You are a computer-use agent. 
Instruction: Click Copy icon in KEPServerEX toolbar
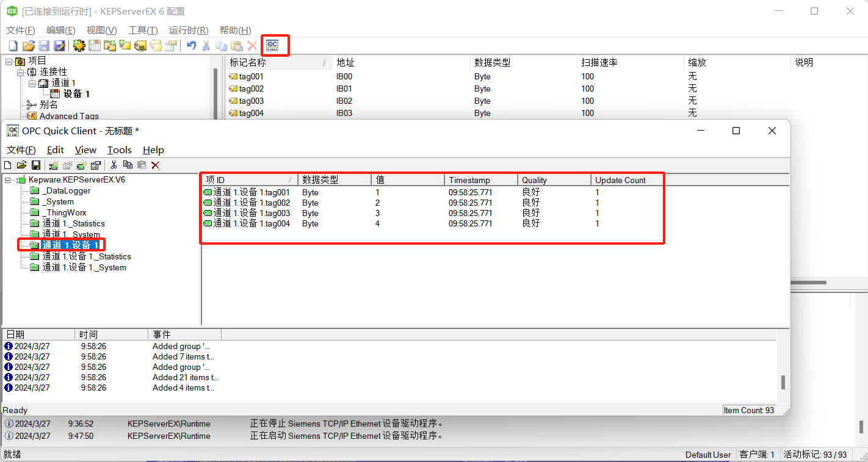click(x=221, y=46)
